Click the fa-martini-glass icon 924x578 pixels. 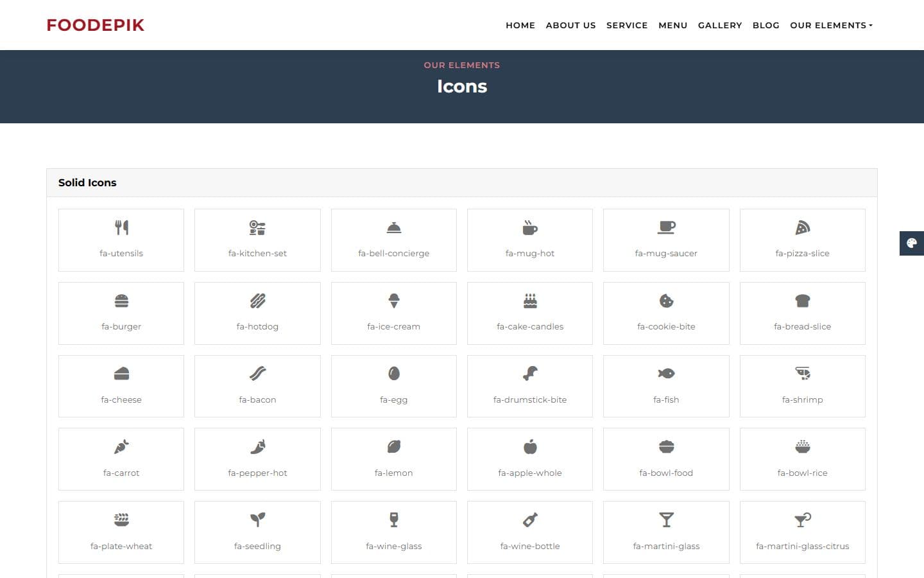666,520
